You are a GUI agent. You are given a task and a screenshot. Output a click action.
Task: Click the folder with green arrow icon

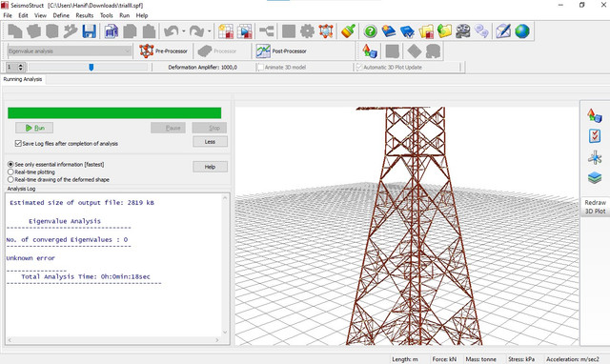[x=445, y=31]
